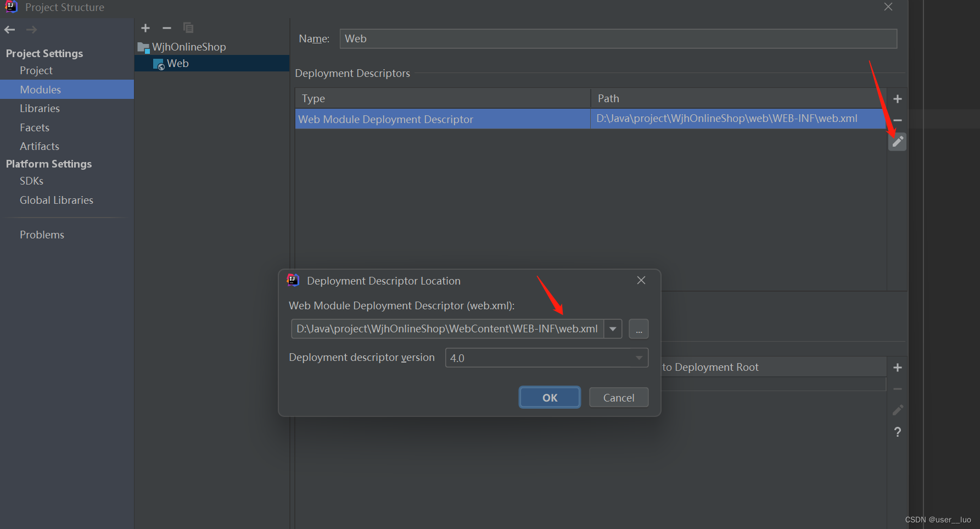
Task: Select Libraries under Project Settings
Action: (x=40, y=108)
